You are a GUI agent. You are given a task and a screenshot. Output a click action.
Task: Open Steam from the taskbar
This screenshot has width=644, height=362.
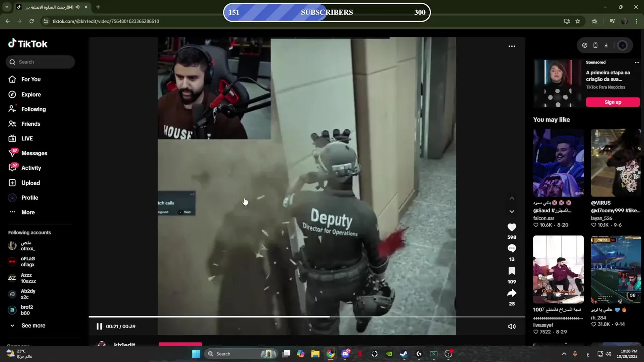pos(404,354)
